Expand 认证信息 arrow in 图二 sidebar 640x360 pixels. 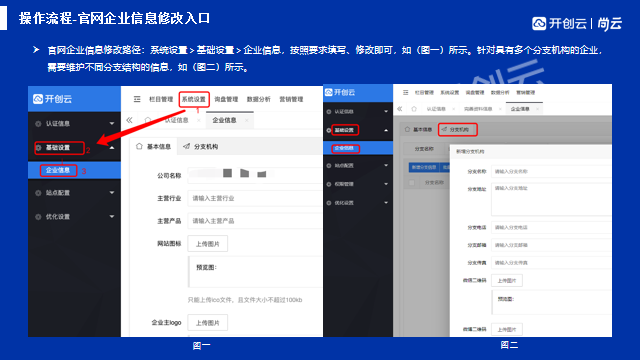click(386, 111)
